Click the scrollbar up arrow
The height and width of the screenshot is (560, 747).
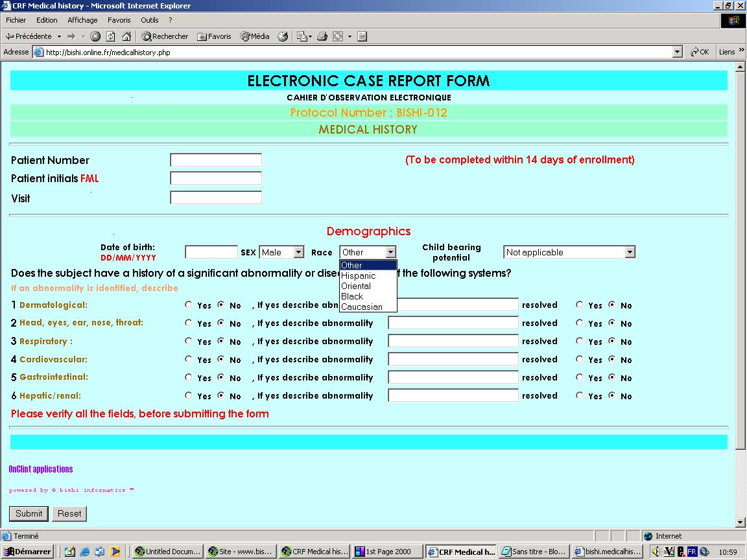pyautogui.click(x=741, y=67)
